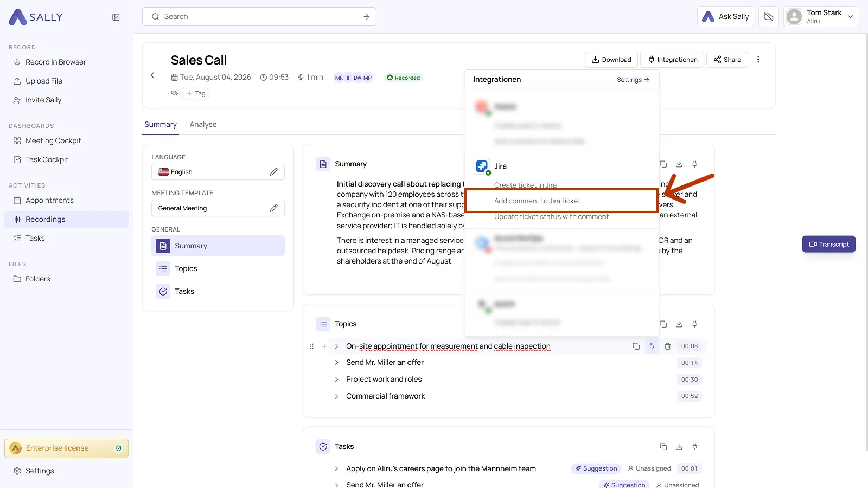Open Folders in sidebar
This screenshot has width=868, height=488.
tap(37, 279)
